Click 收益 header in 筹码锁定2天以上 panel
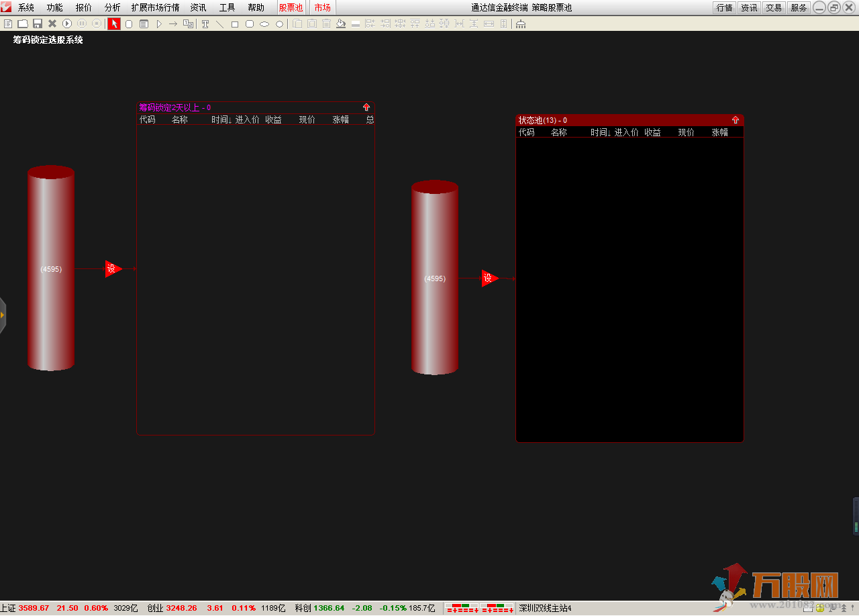The width and height of the screenshot is (859, 616). (x=274, y=119)
